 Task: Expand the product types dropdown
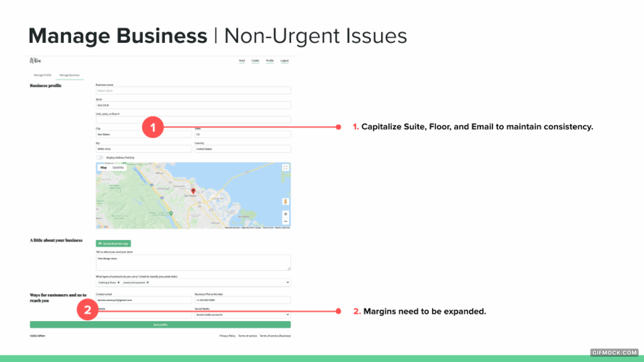pyautogui.click(x=287, y=282)
